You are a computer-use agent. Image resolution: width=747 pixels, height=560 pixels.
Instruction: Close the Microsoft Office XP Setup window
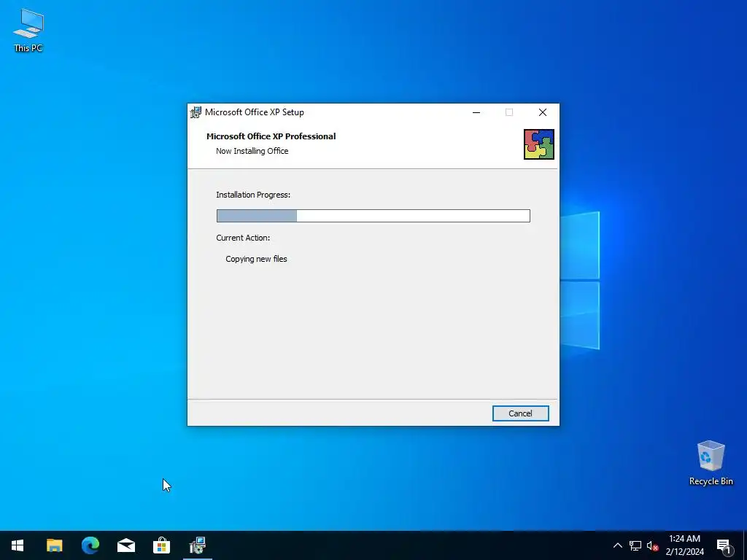543,112
